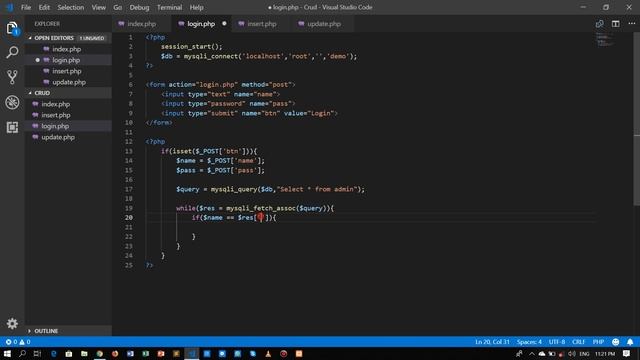640x360 pixels.
Task: Switch to the insert.php editor tab
Action: (261, 24)
